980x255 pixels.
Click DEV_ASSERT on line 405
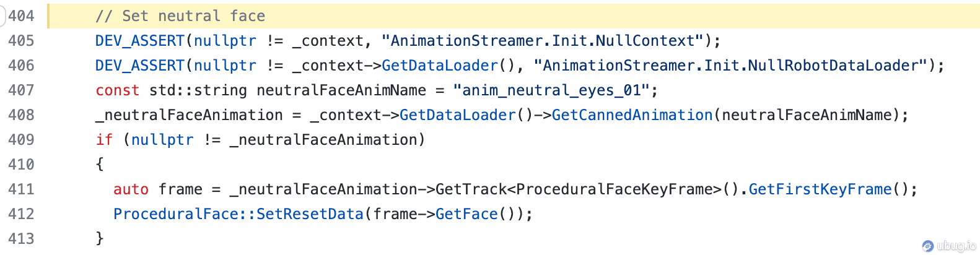pos(140,41)
